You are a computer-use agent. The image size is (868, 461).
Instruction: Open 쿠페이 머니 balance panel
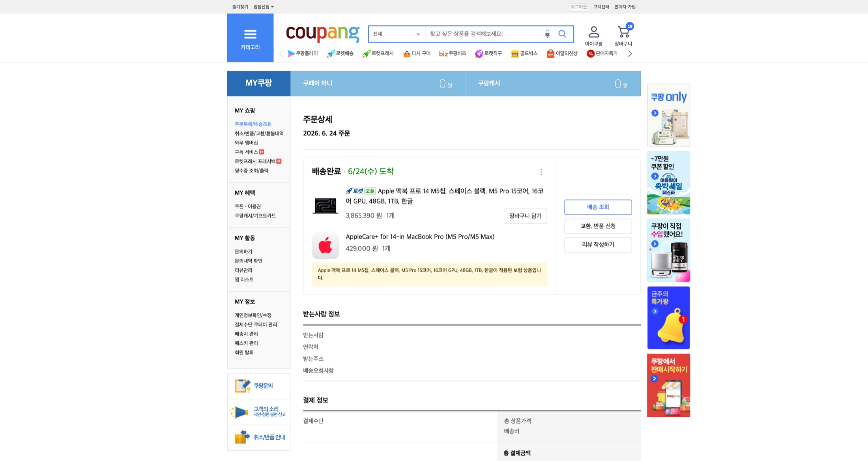[x=378, y=84]
